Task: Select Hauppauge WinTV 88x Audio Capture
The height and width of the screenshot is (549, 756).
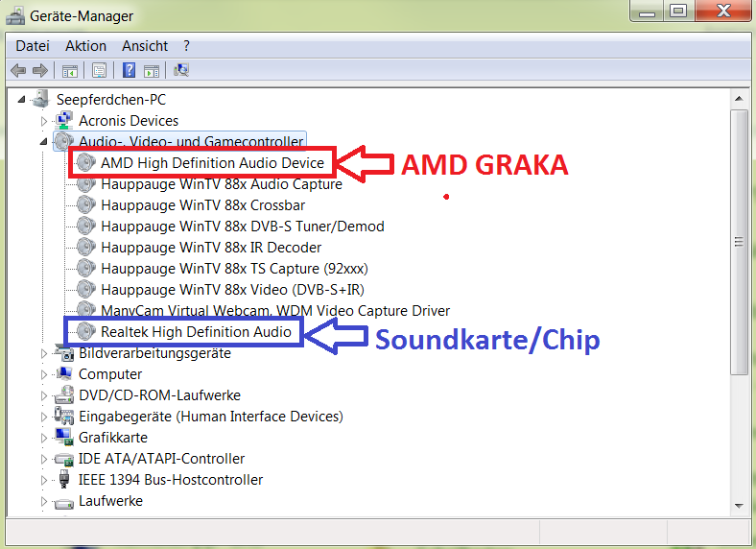Action: pyautogui.click(x=222, y=184)
